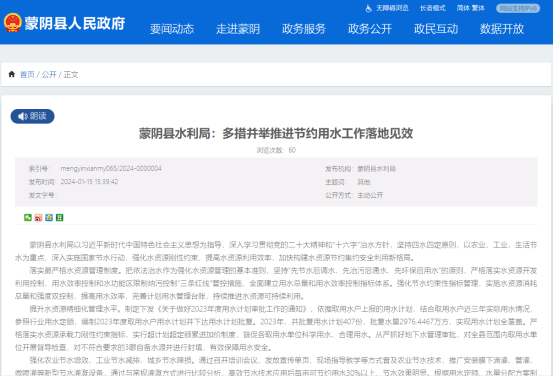Viewport: 553px width, 376px height.
Task: Click first paragraph starting 蒙阴县水利局以习近平
Action: 276,251
